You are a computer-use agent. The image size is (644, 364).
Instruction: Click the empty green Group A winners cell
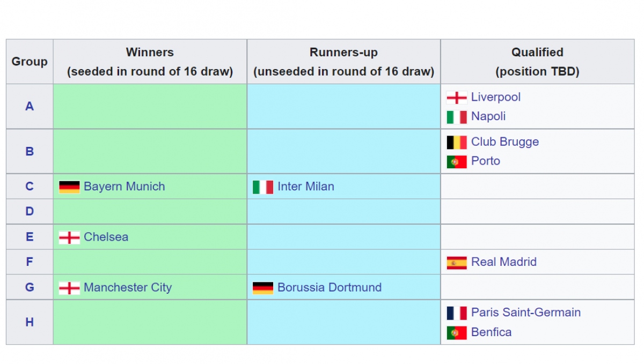[x=150, y=106]
